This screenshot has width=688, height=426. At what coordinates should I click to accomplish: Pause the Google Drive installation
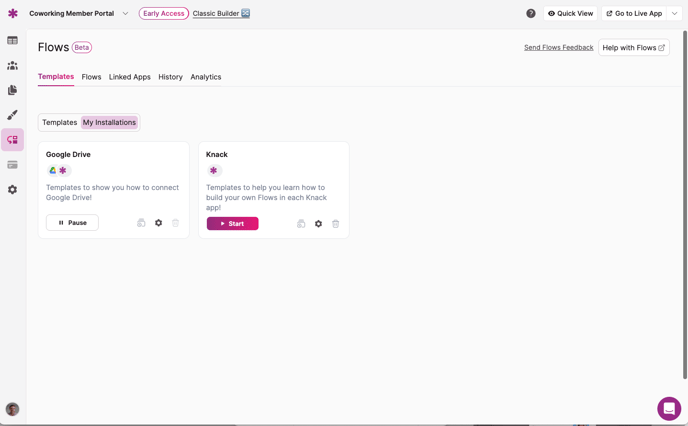coord(72,223)
